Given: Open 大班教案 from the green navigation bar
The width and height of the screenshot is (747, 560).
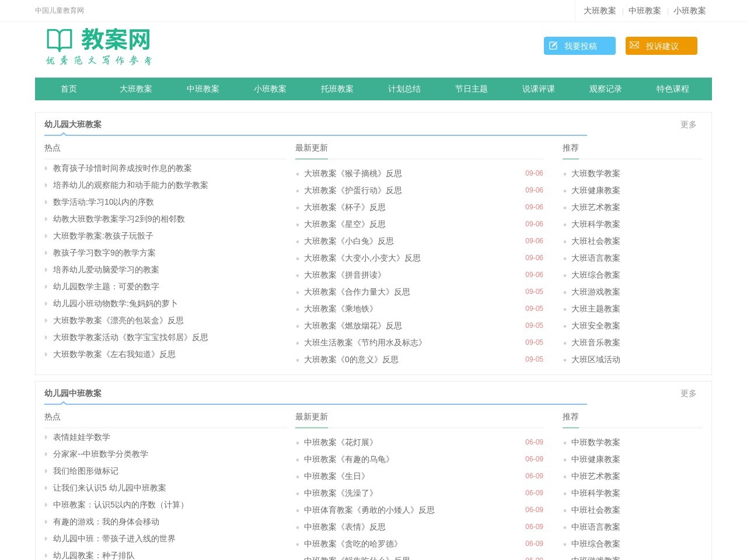Looking at the screenshot, I should pos(135,89).
